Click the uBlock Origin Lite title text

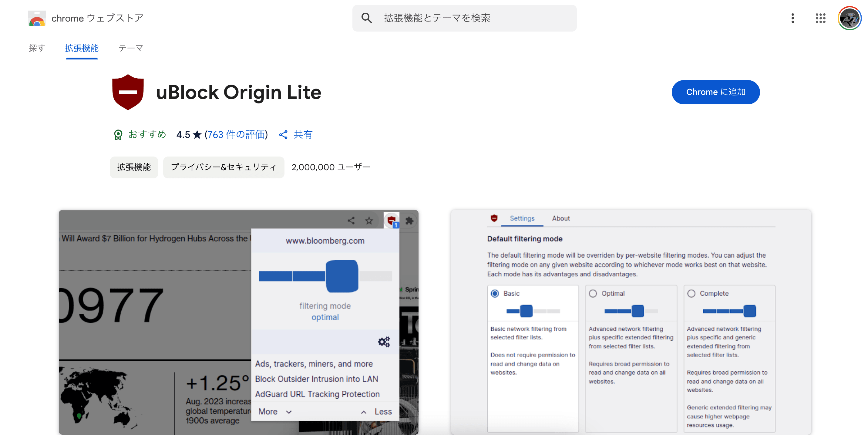pos(239,92)
